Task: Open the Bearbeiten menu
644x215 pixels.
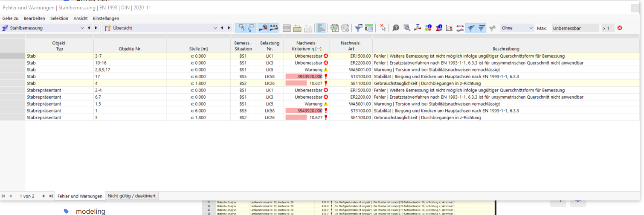Action: pos(35,18)
